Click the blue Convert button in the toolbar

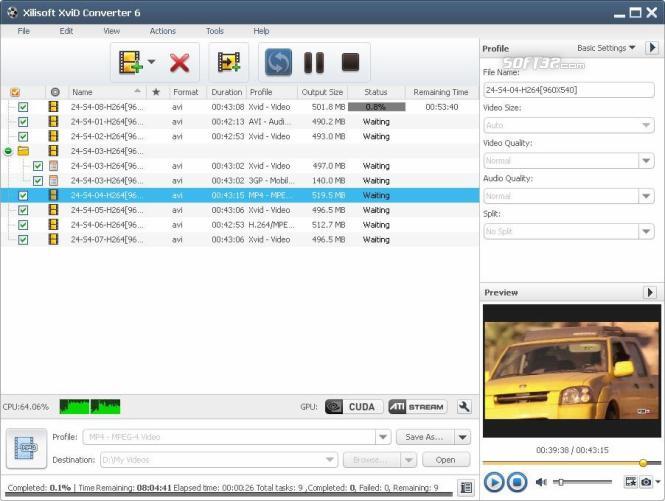pyautogui.click(x=278, y=62)
